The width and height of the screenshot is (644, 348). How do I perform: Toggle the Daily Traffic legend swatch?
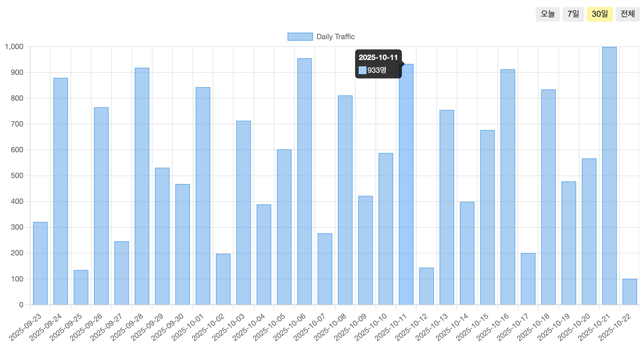tap(300, 37)
